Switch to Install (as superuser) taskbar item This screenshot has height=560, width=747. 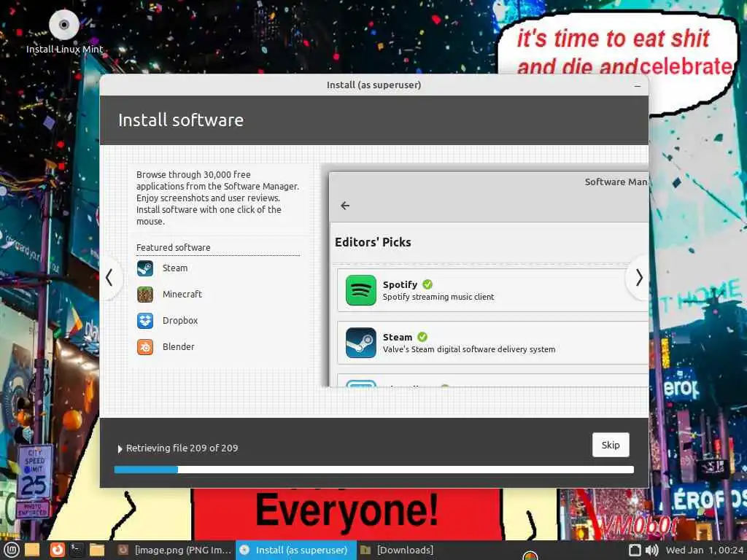pos(296,550)
